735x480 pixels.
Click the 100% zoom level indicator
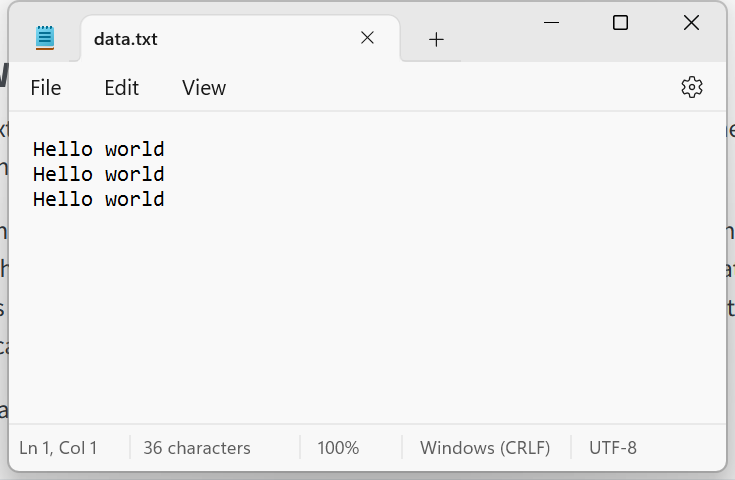pyautogui.click(x=338, y=448)
